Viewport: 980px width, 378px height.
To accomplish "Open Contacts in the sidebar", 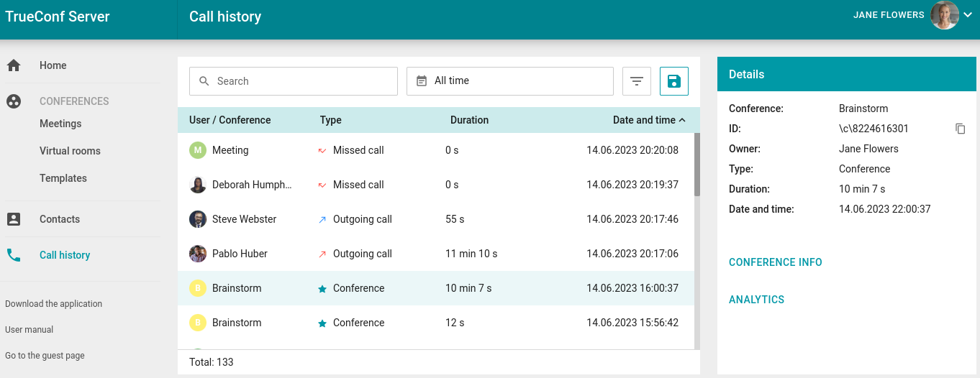I will point(60,219).
